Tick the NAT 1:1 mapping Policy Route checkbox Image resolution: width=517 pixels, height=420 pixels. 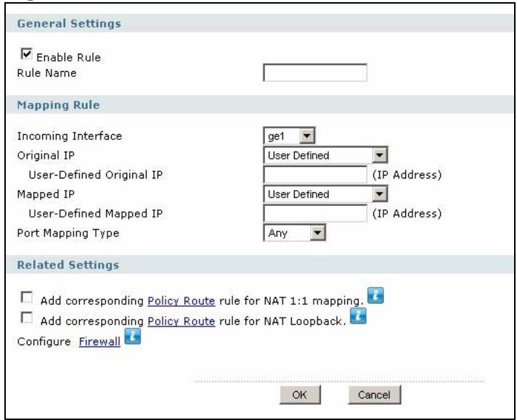tap(26, 297)
